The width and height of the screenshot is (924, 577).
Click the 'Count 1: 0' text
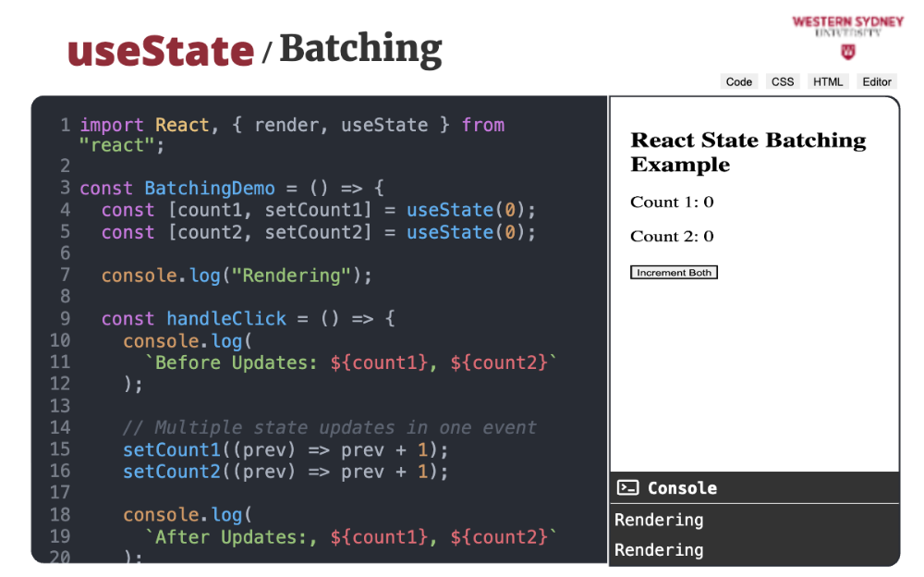click(672, 203)
